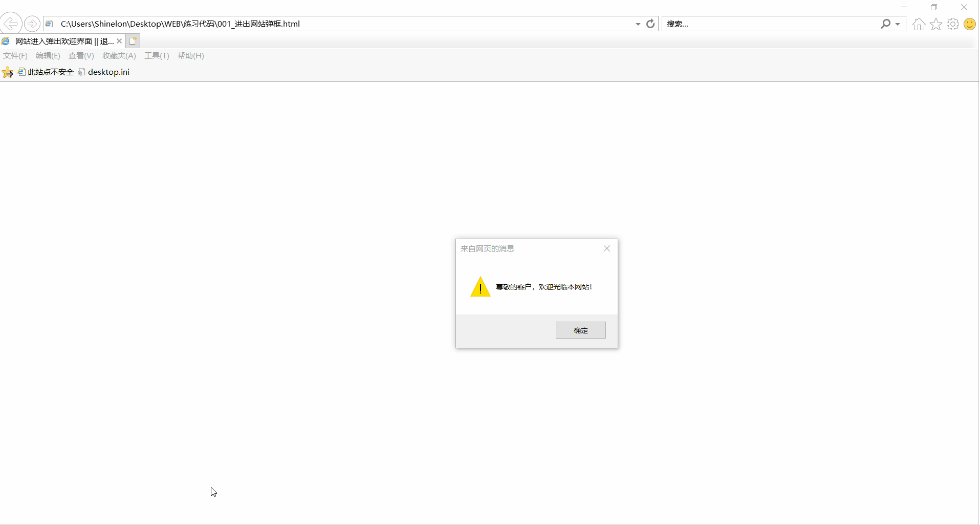Click the back navigation arrow
This screenshot has width=980, height=525.
[10, 24]
